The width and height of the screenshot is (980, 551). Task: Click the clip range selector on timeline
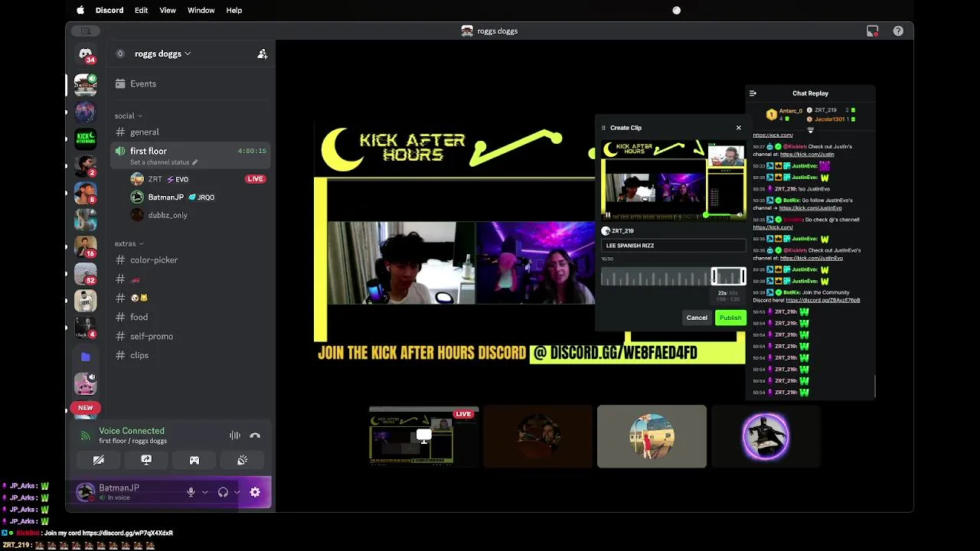click(728, 276)
